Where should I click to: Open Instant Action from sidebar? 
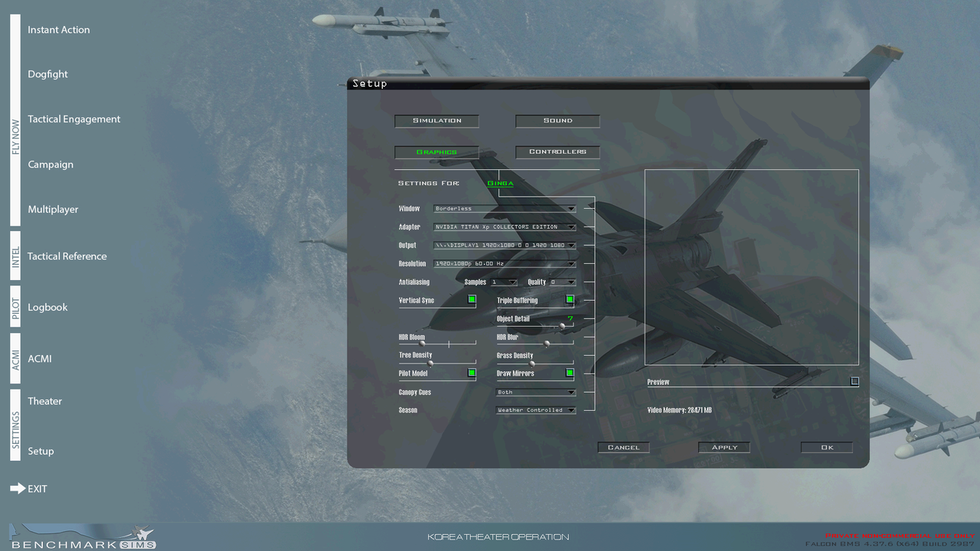coord(59,30)
